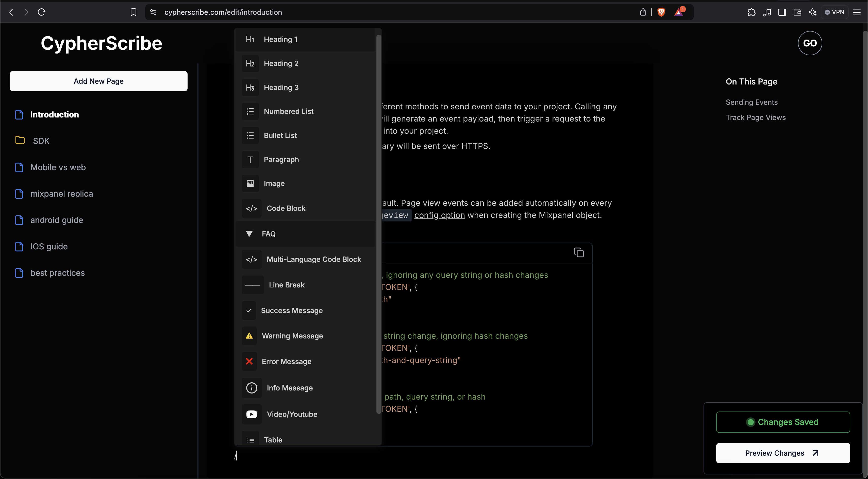The width and height of the screenshot is (868, 479).
Task: Click the Bullet List icon
Action: click(x=250, y=135)
